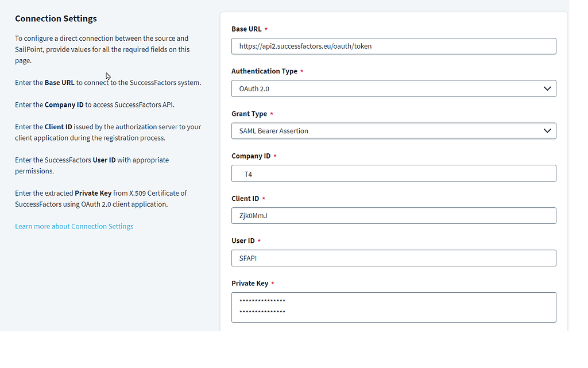Click inside the Private Key text area

pyautogui.click(x=393, y=307)
